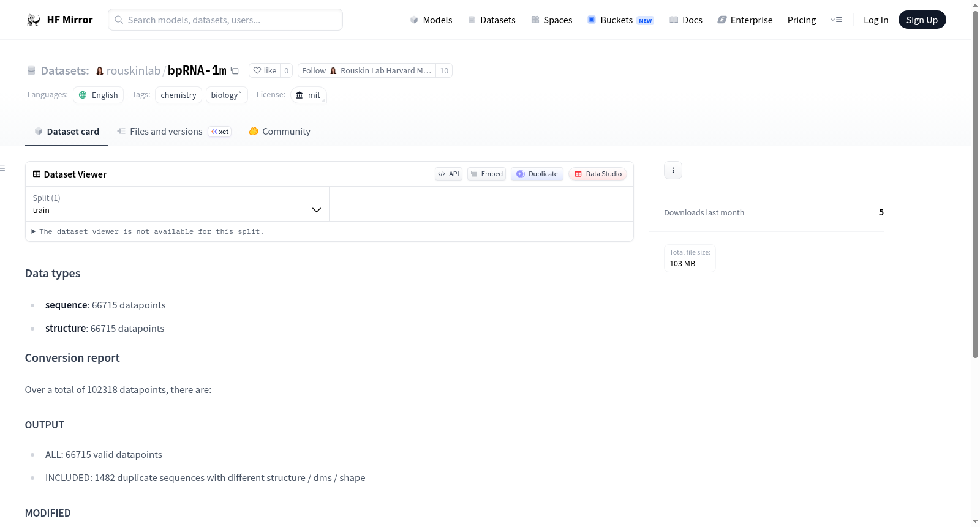
Task: Focus the search models input field
Action: point(225,20)
